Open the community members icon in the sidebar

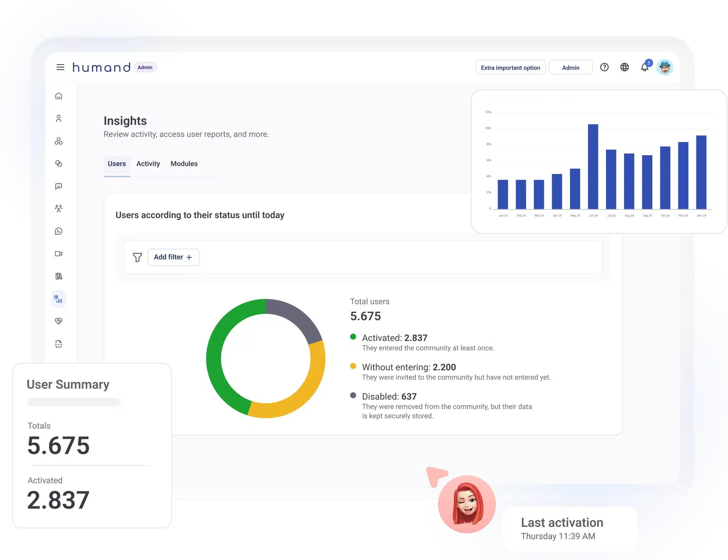[x=59, y=208]
